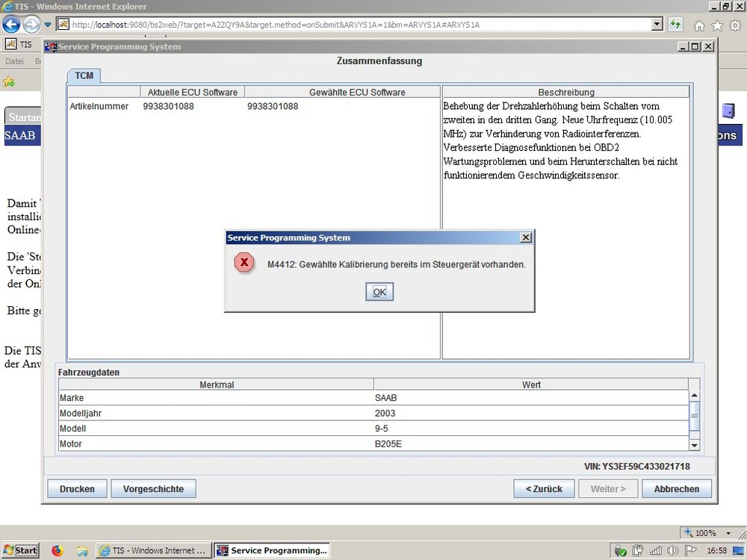Click scroll up arrow in Fahrzeugdaten table

[x=694, y=396]
